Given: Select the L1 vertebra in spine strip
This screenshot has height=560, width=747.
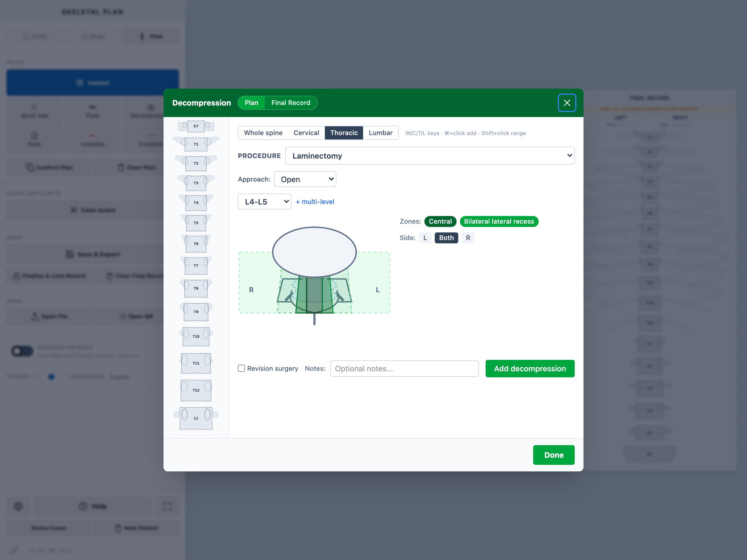Looking at the screenshot, I should [x=196, y=418].
